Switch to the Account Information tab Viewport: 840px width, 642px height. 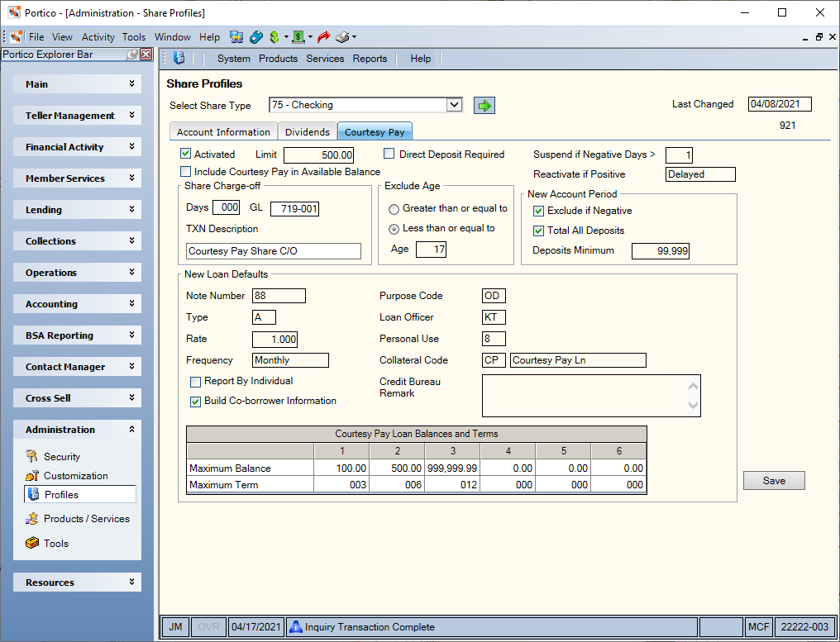point(223,131)
